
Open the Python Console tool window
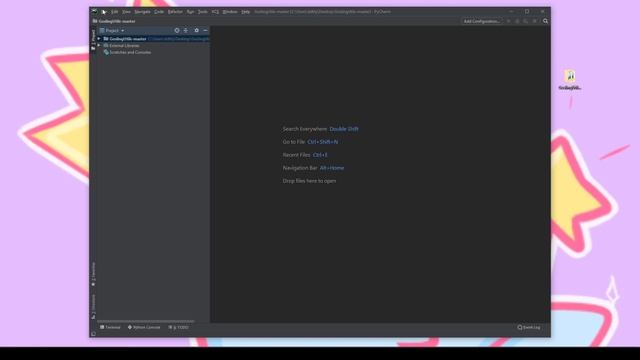click(144, 327)
